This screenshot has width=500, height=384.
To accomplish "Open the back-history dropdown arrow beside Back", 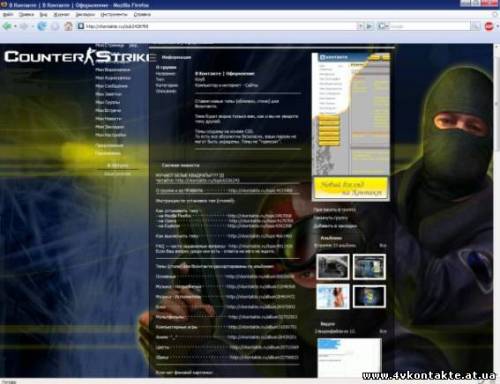I will point(15,26).
